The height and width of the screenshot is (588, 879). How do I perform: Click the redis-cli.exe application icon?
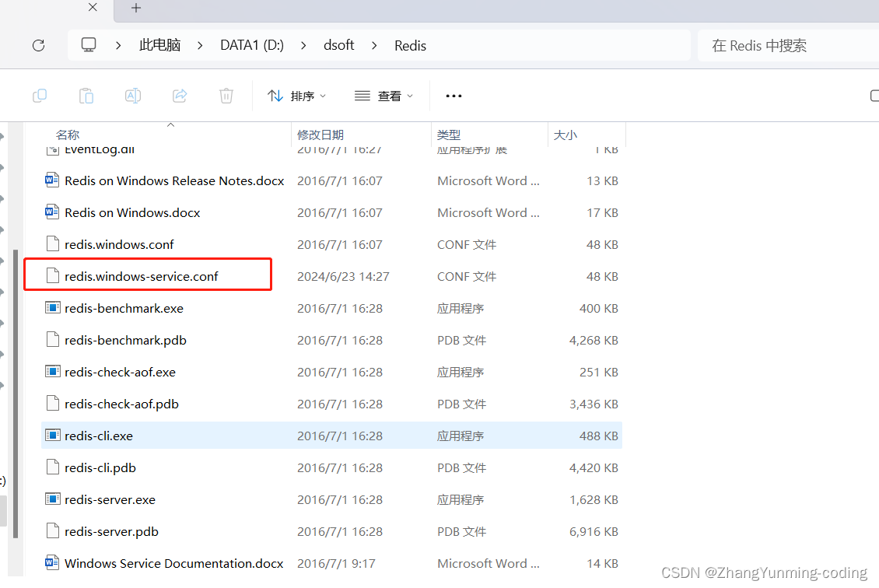tap(53, 436)
